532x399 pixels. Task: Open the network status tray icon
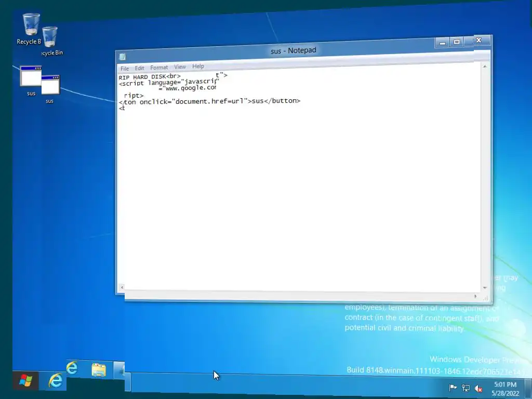[x=465, y=388]
